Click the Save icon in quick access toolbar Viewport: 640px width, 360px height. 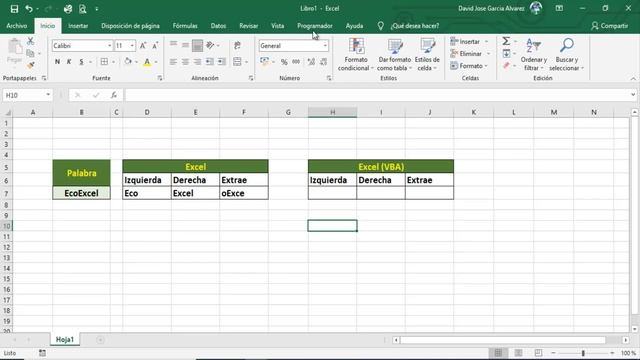[x=14, y=9]
